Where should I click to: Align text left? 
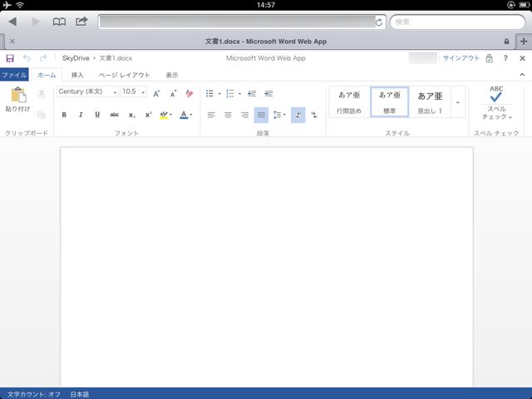pos(211,115)
